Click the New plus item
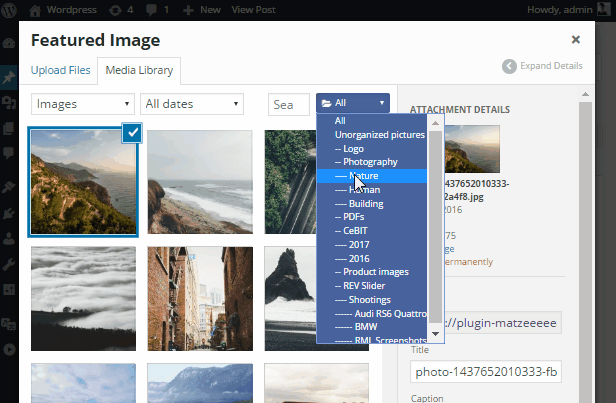The width and height of the screenshot is (616, 403). click(x=202, y=10)
